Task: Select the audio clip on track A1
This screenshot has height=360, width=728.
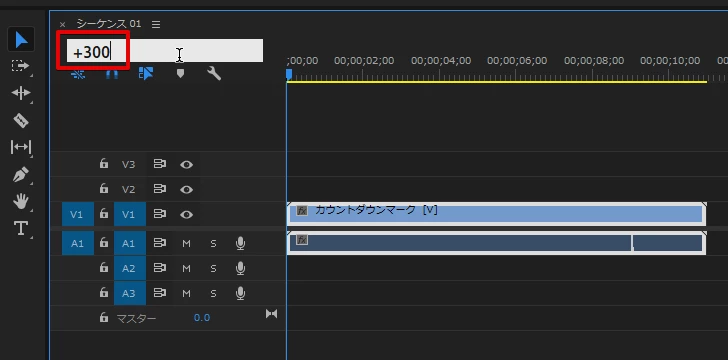Action: (497, 243)
